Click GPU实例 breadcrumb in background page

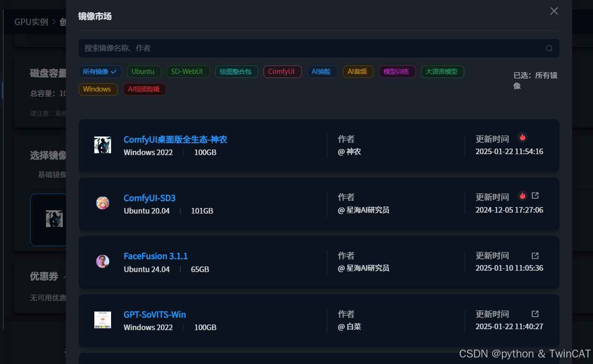pyautogui.click(x=31, y=22)
